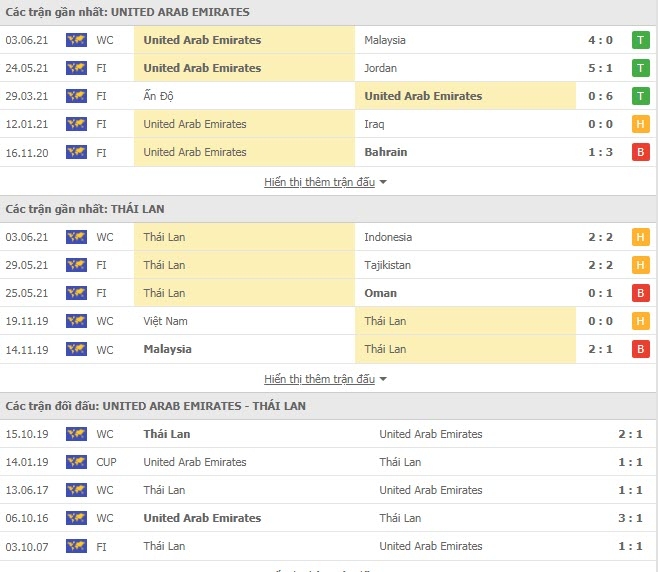Click the flag icon in the 15.10.19 head-to-head row
The height and width of the screenshot is (572, 658).
coord(76,434)
